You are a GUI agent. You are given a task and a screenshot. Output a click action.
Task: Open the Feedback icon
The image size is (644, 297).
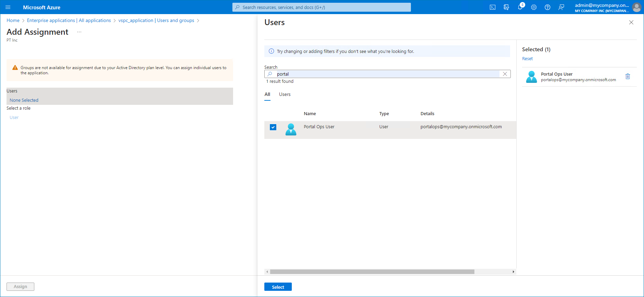pos(561,7)
